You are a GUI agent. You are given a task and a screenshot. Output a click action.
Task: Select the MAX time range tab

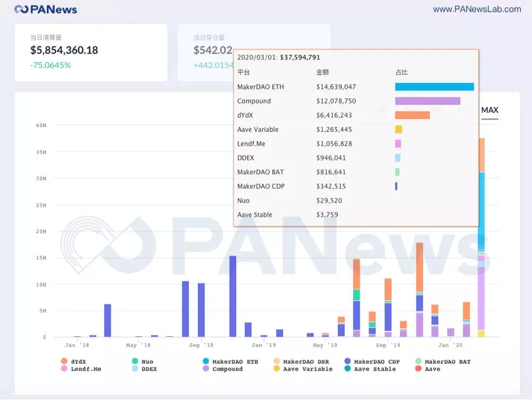coord(489,110)
